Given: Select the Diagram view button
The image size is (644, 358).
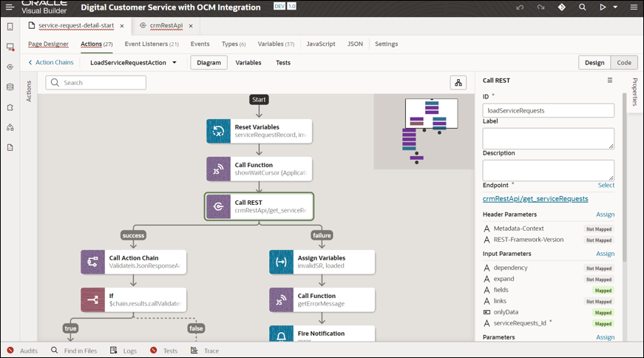Looking at the screenshot, I should coord(209,63).
